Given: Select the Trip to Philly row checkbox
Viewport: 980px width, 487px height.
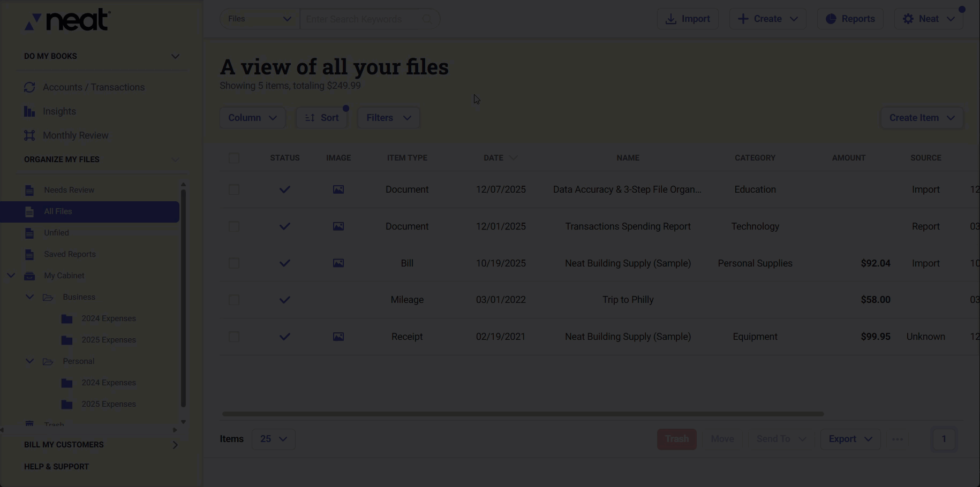Looking at the screenshot, I should 234,300.
